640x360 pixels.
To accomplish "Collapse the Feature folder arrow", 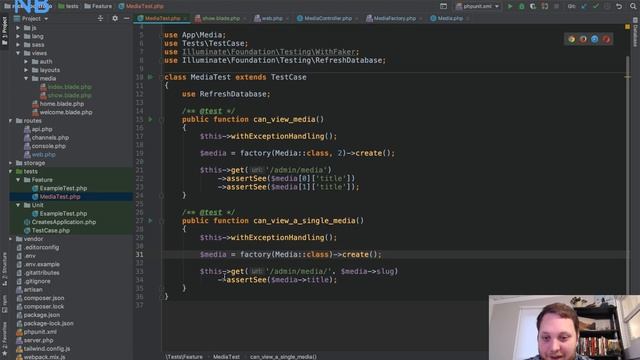I will pos(18,180).
